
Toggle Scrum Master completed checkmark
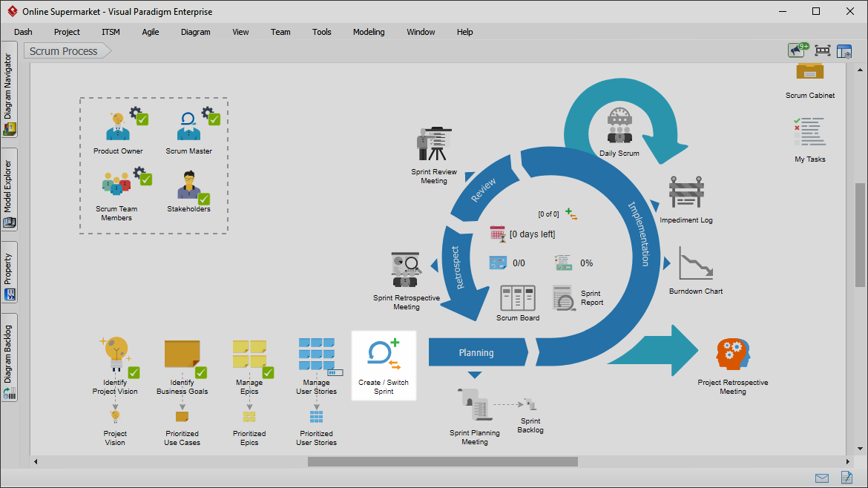(x=214, y=119)
